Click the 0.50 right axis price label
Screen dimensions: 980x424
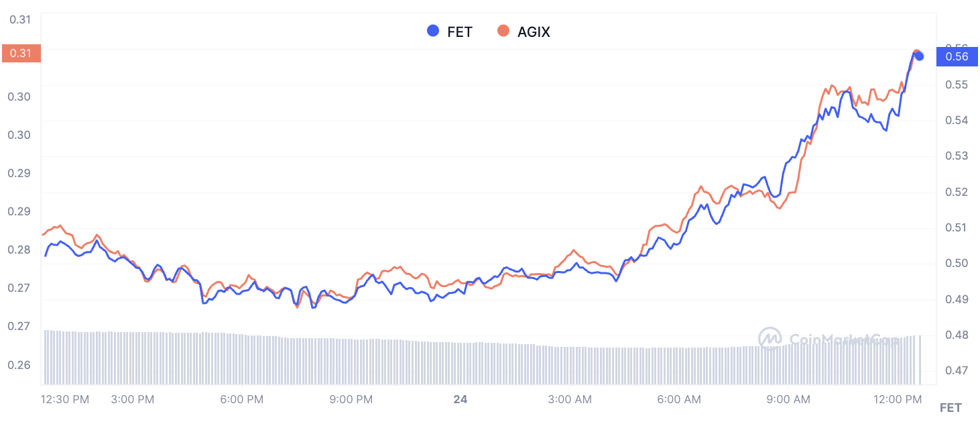957,263
